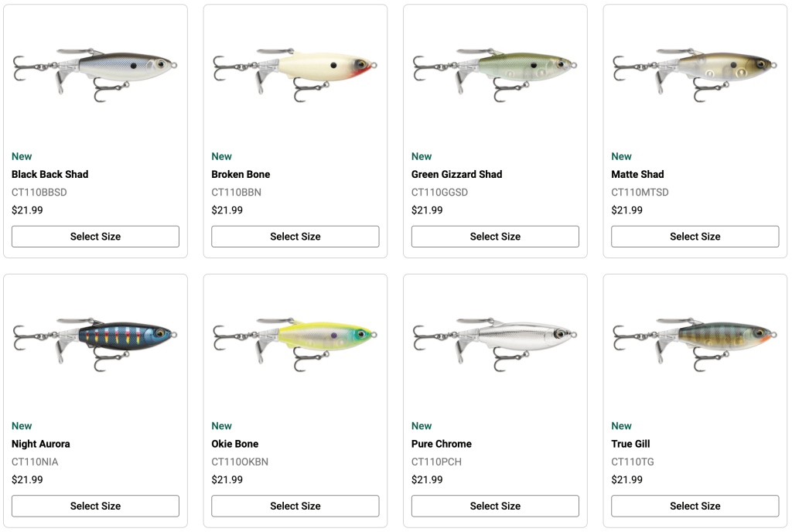Open the Okie Bone lure image
The image size is (792, 532).
295,340
